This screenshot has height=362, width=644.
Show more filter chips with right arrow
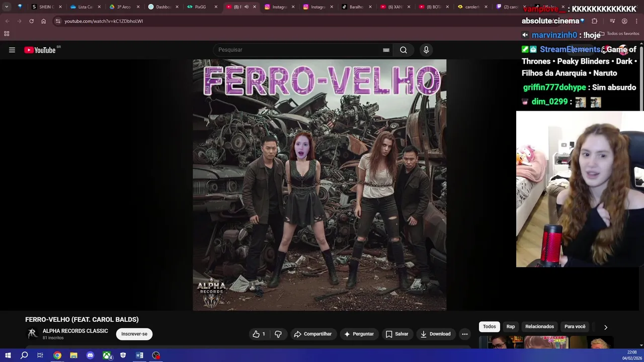(x=606, y=327)
